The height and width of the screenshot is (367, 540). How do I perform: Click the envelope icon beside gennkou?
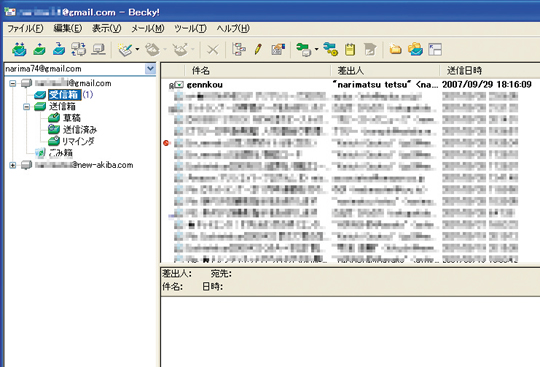click(179, 84)
